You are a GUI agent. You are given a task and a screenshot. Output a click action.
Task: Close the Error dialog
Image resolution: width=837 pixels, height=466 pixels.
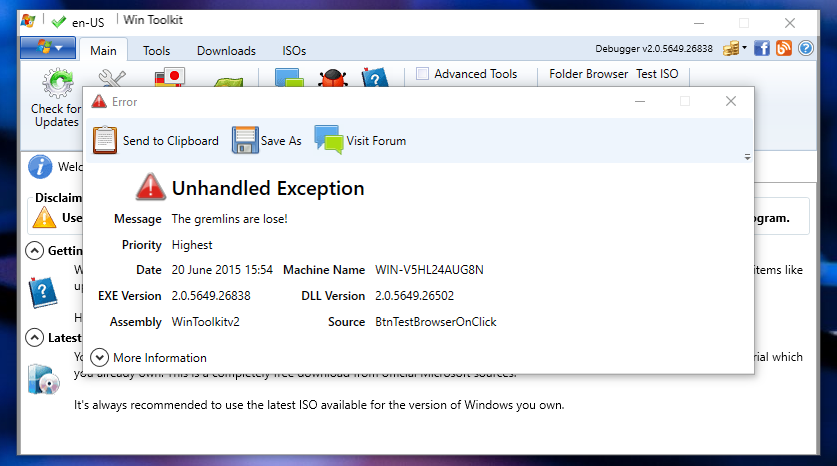(731, 101)
